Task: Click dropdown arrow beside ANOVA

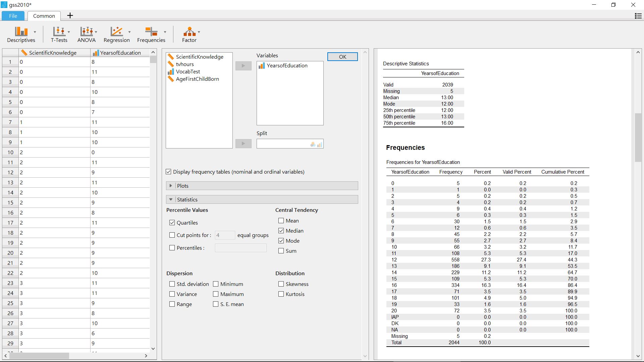Action: (96, 32)
